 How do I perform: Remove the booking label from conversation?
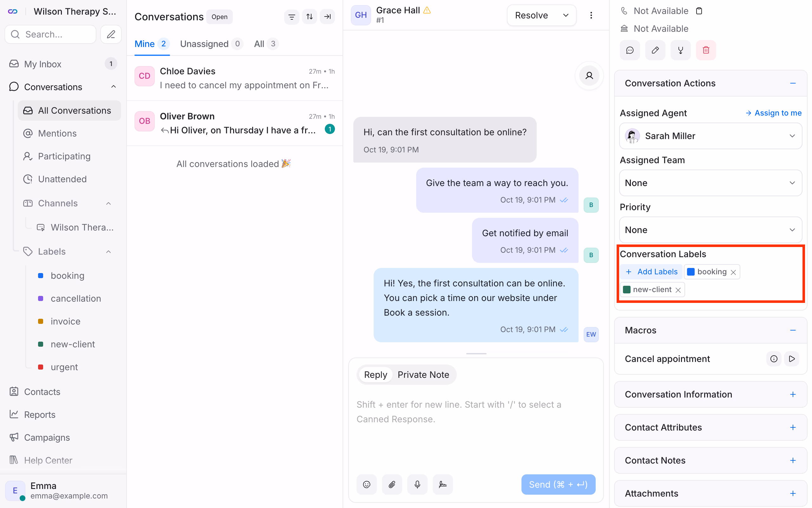click(x=733, y=272)
